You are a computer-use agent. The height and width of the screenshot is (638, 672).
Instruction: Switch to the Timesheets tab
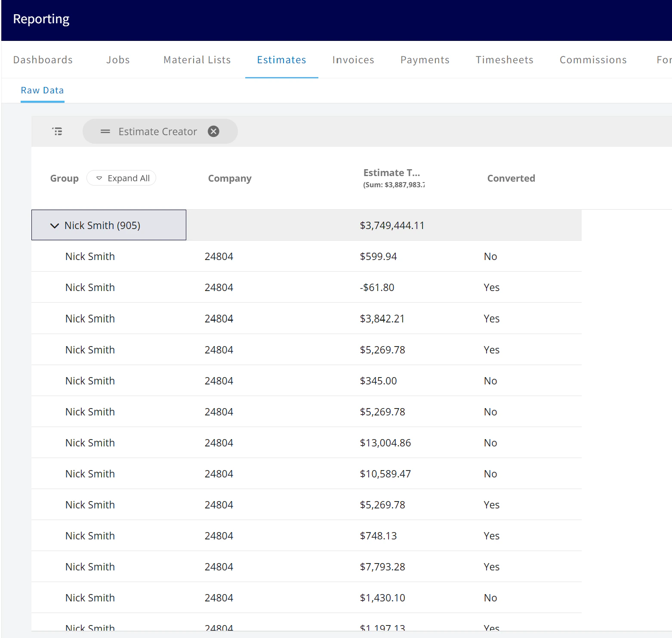click(505, 60)
